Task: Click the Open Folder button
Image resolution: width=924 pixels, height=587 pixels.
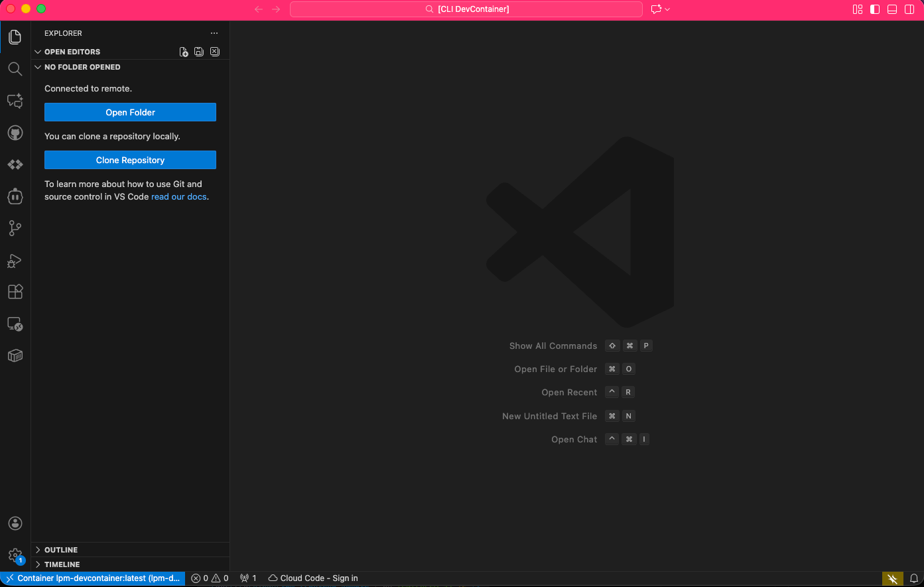Action: [x=130, y=112]
